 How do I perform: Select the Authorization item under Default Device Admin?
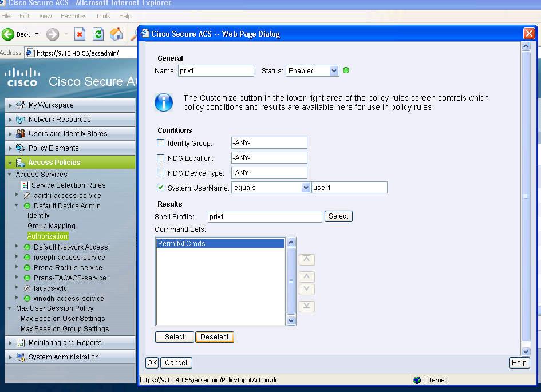coord(48,236)
